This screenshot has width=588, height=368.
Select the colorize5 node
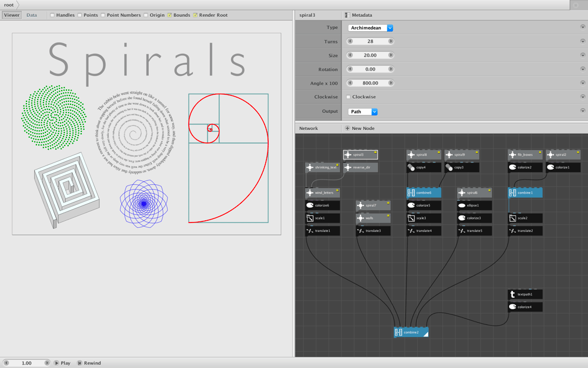[x=424, y=205]
